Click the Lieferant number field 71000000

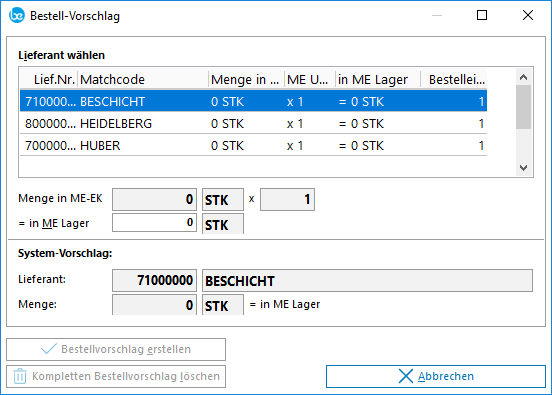tap(154, 281)
